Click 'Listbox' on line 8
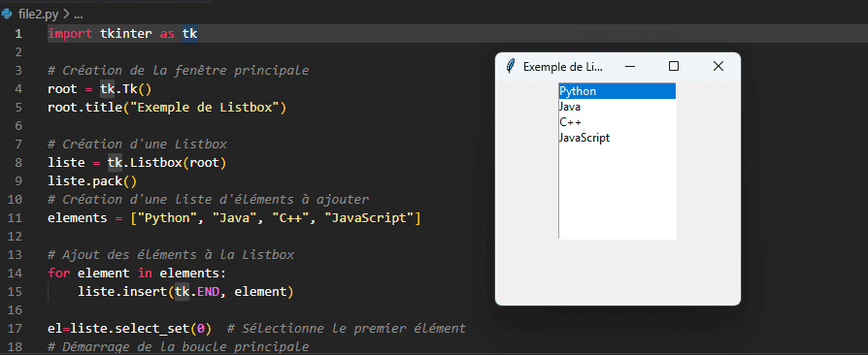This screenshot has height=355, width=868. click(x=155, y=163)
